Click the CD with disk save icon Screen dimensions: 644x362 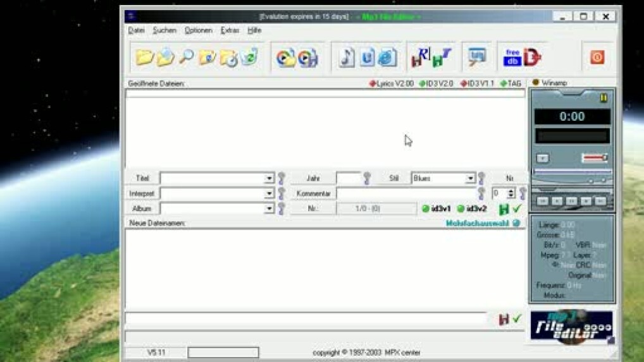tap(307, 58)
